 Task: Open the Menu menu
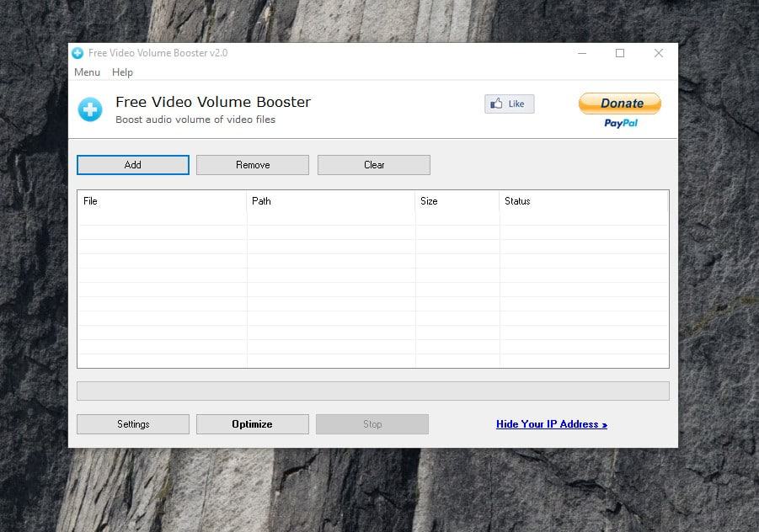[87, 72]
